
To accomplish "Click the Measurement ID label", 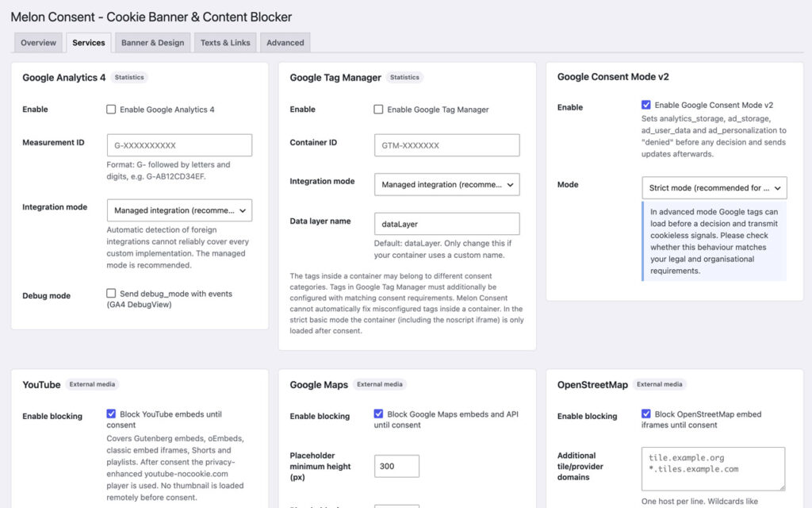I will (53, 142).
